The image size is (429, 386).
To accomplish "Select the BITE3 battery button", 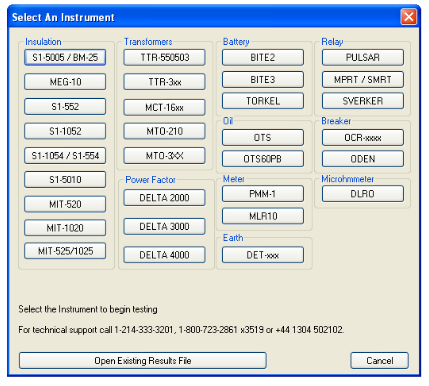I will (x=263, y=79).
